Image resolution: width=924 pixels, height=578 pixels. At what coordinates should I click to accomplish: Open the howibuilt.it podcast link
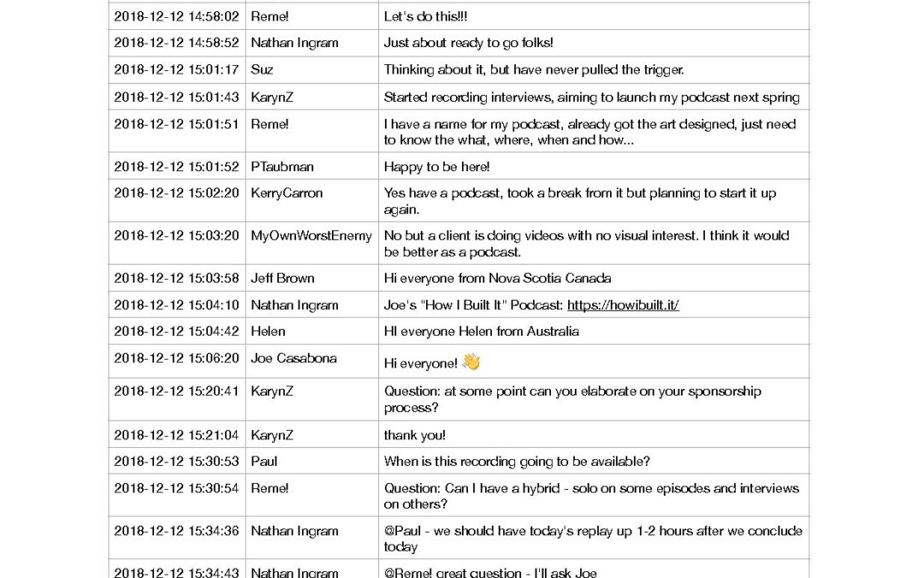[x=623, y=305]
